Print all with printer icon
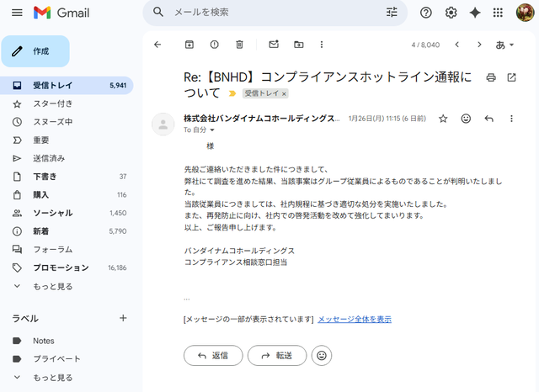Viewport: 539px width, 392px height. pos(491,77)
